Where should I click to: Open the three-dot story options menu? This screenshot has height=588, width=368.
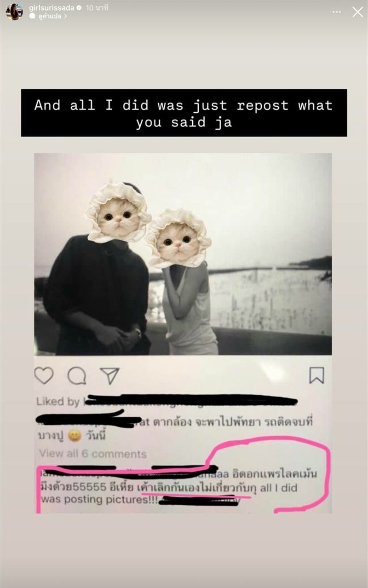337,12
